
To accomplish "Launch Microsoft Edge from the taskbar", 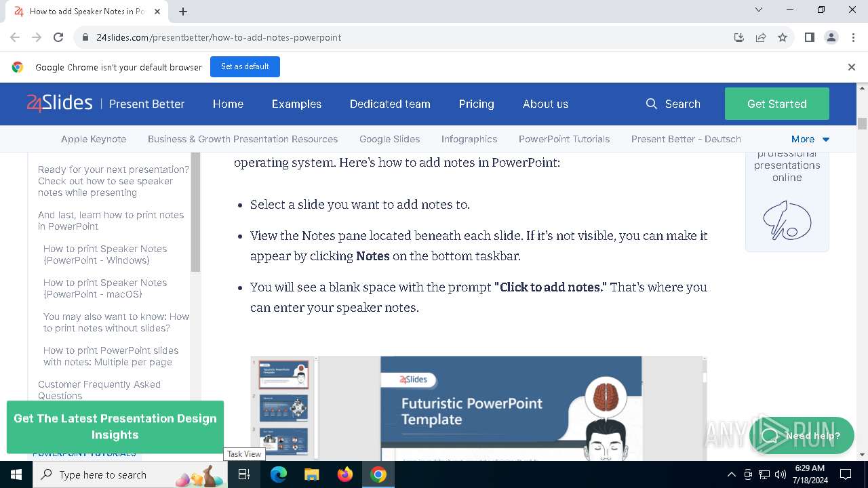I will click(279, 474).
